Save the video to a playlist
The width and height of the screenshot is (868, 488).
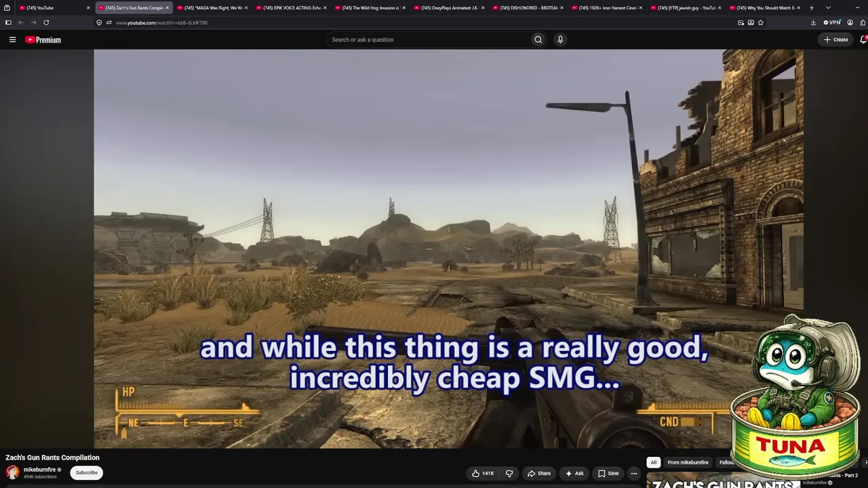pyautogui.click(x=608, y=473)
